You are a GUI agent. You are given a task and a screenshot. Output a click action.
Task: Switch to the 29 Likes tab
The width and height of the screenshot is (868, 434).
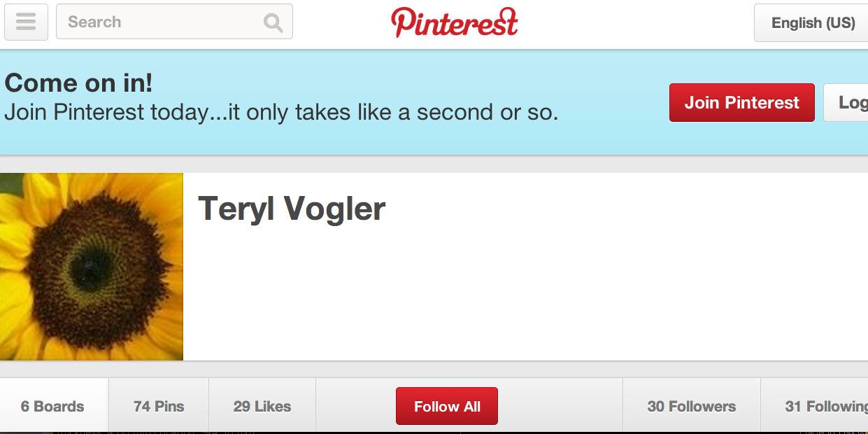click(262, 406)
